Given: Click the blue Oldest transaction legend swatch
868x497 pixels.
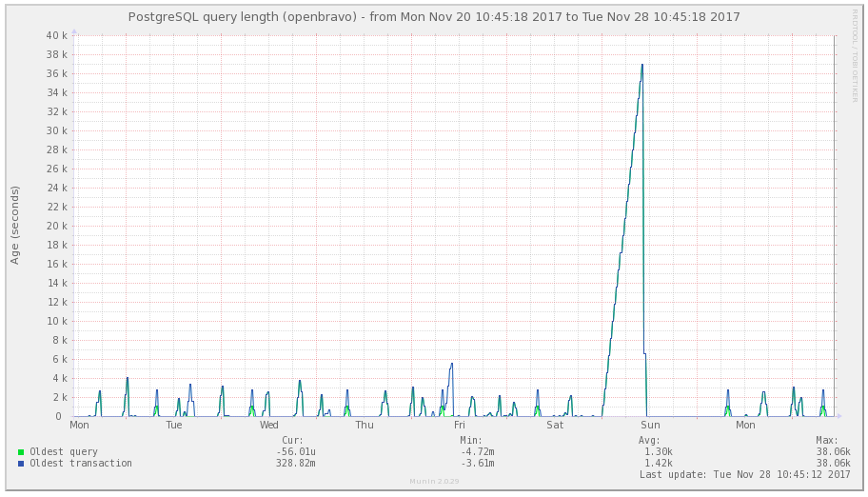Looking at the screenshot, I should click(x=21, y=463).
